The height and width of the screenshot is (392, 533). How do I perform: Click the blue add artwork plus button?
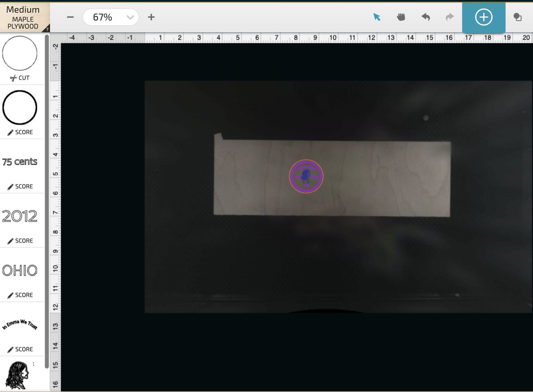tap(483, 17)
